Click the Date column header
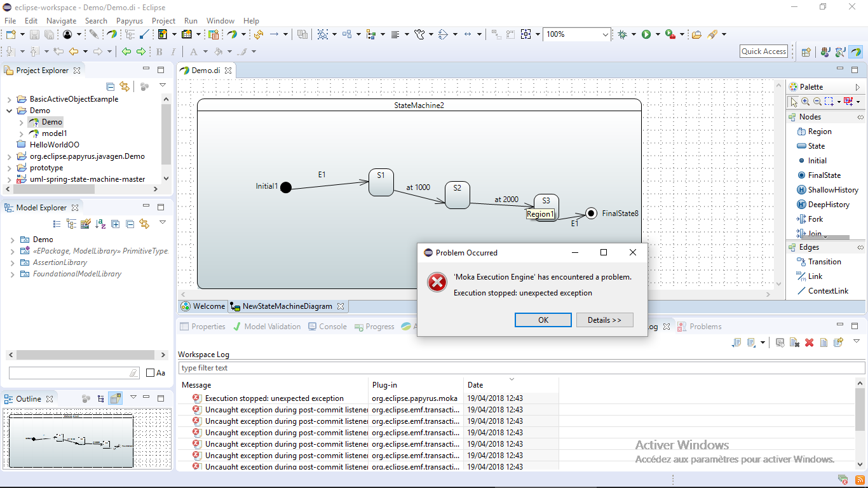 (512, 385)
